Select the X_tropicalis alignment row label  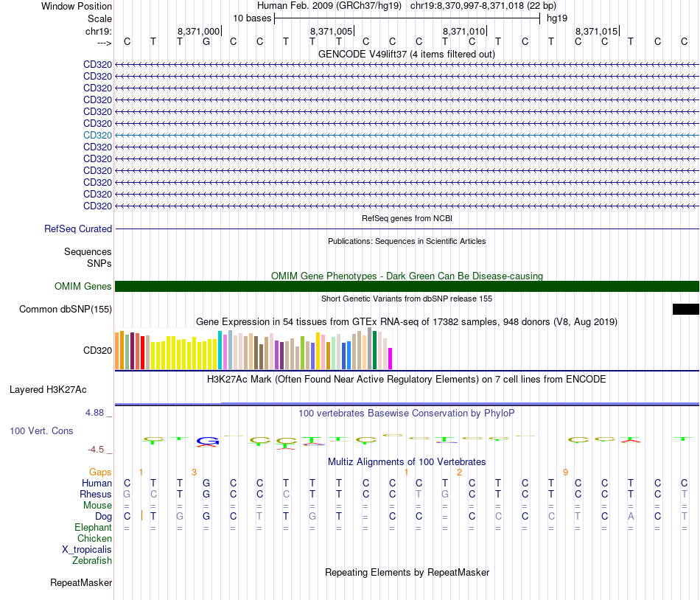(87, 550)
